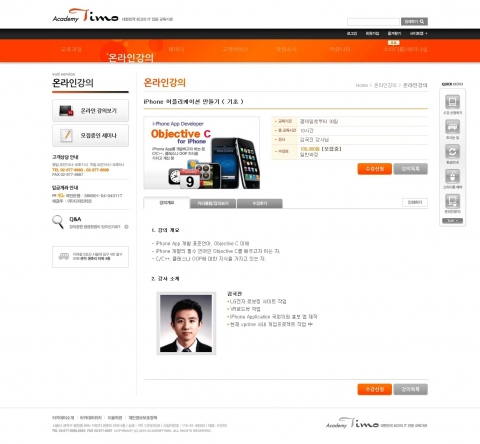Click the 즐겨찾기 link in black bar
Image resolution: width=480 pixels, height=444 pixels.
point(394,33)
